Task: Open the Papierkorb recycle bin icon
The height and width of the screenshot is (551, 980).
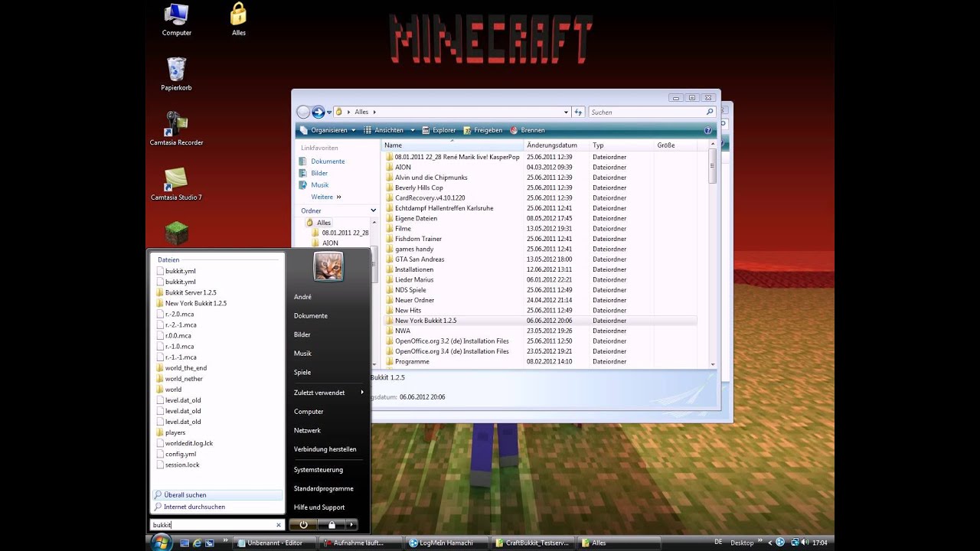Action: click(176, 74)
